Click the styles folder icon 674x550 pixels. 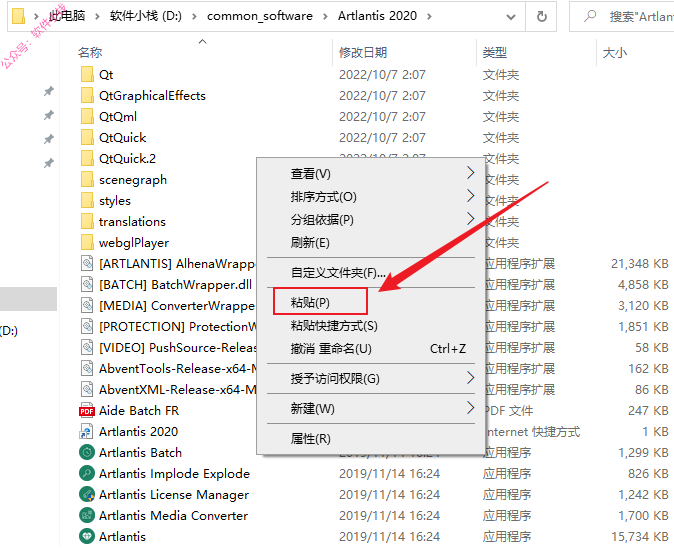(87, 201)
